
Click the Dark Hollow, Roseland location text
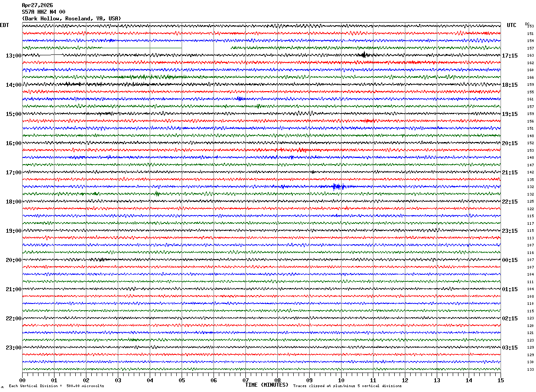71,19
